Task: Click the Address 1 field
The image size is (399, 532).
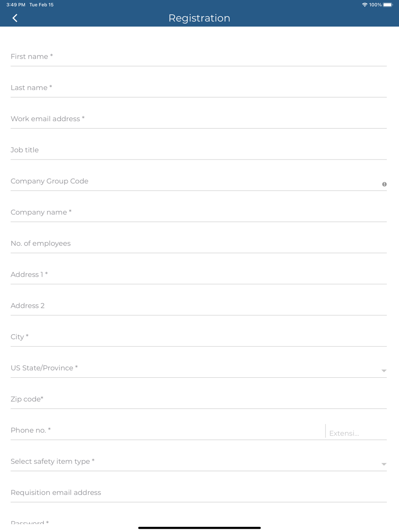Action: (198, 275)
